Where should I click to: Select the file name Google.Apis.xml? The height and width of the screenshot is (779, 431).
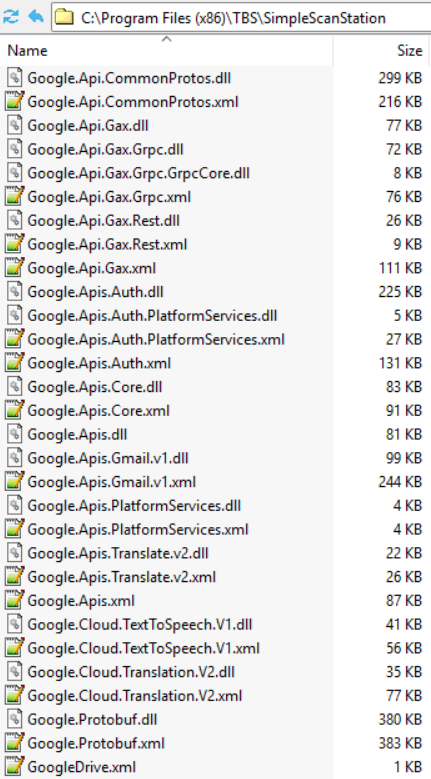81,601
